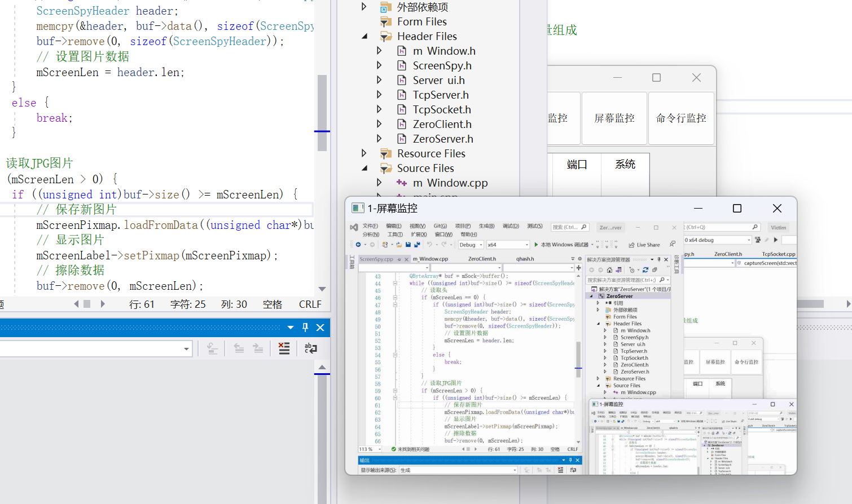Click the Visual Studio logo in 1-屏幕监控 window

[354, 227]
